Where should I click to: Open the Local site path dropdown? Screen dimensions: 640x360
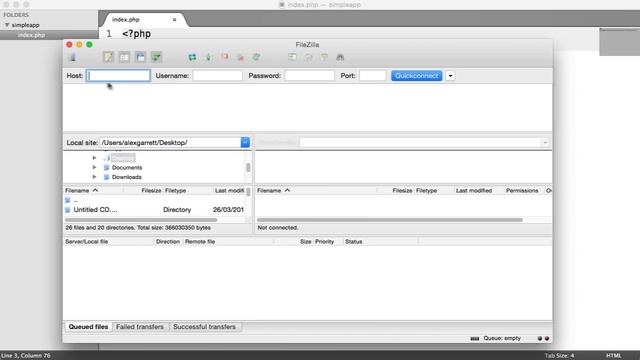click(x=245, y=142)
